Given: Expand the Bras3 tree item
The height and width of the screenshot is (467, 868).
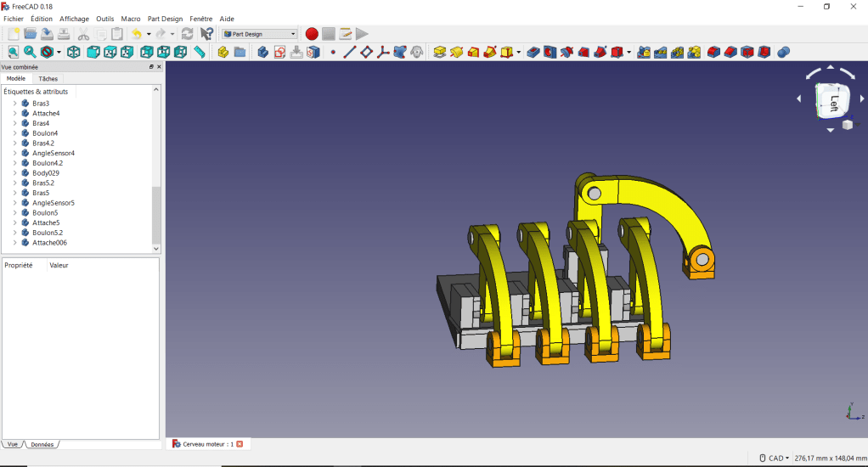Looking at the screenshot, I should [x=14, y=104].
